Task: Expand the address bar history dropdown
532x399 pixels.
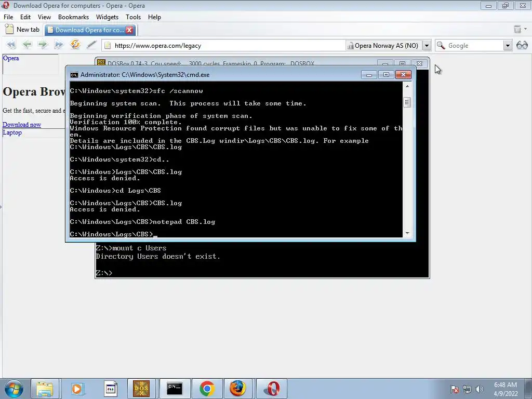Action: 427,46
